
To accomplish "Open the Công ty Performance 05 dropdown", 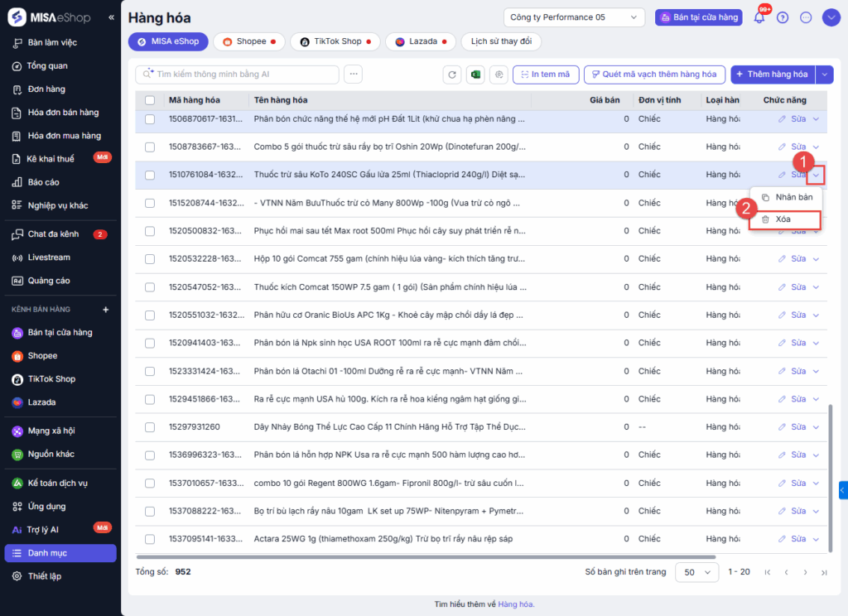I will pos(574,17).
